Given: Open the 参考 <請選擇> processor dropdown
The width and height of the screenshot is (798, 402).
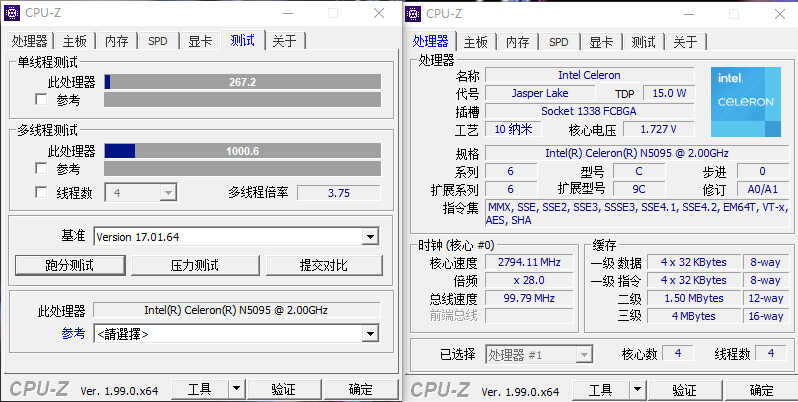Looking at the screenshot, I should pos(236,334).
